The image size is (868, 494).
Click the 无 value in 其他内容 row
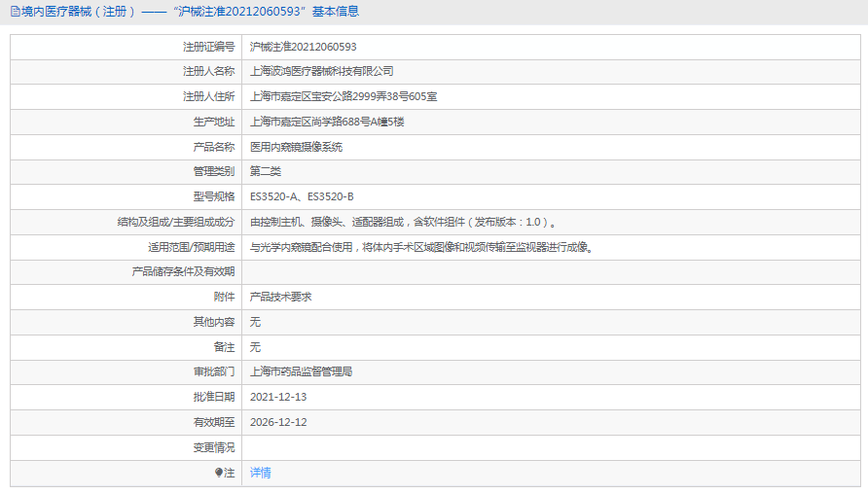click(x=255, y=322)
